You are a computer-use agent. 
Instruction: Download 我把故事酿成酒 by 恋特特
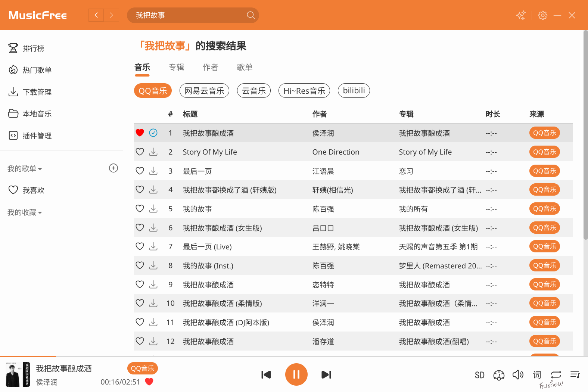pos(153,284)
